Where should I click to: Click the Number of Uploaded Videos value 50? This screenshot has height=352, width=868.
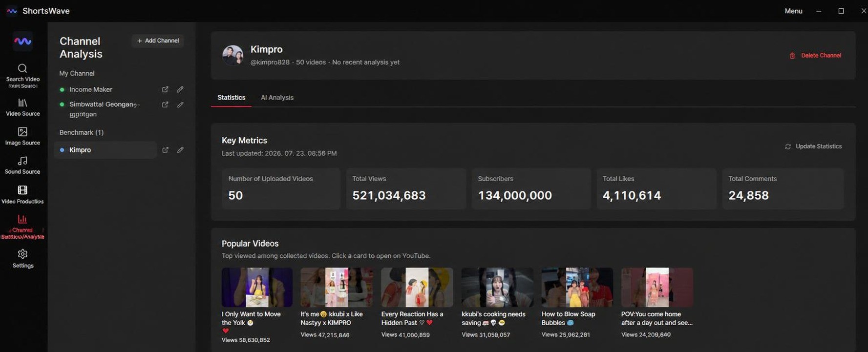[x=235, y=195]
